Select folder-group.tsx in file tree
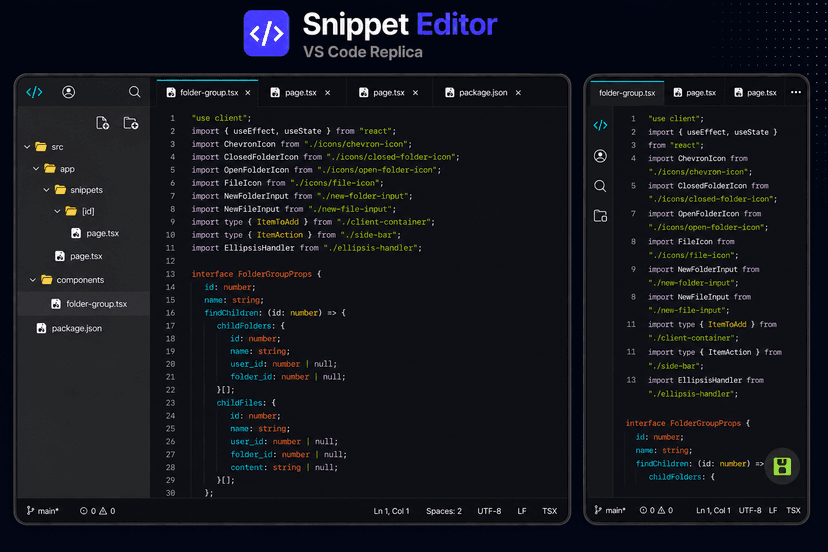Viewport: 828px width, 552px height. click(84, 304)
